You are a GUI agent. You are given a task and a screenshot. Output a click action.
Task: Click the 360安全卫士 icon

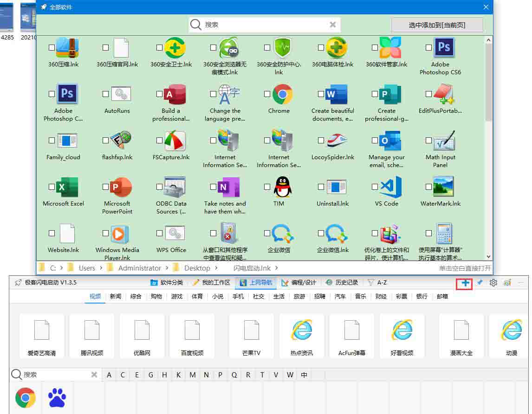point(175,47)
